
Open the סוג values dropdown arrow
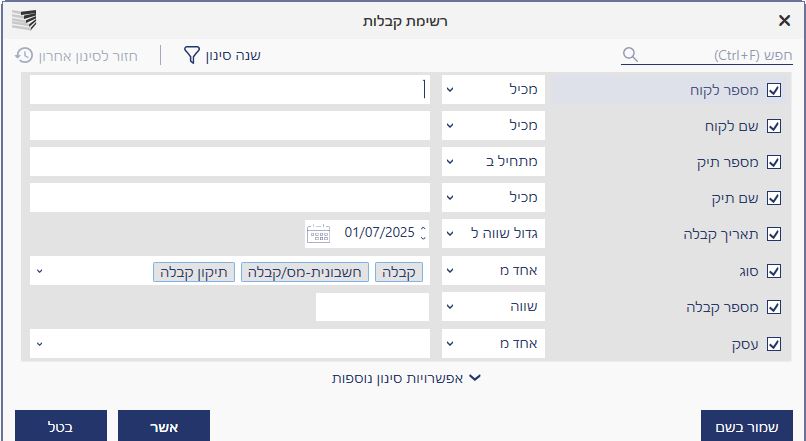(39, 271)
